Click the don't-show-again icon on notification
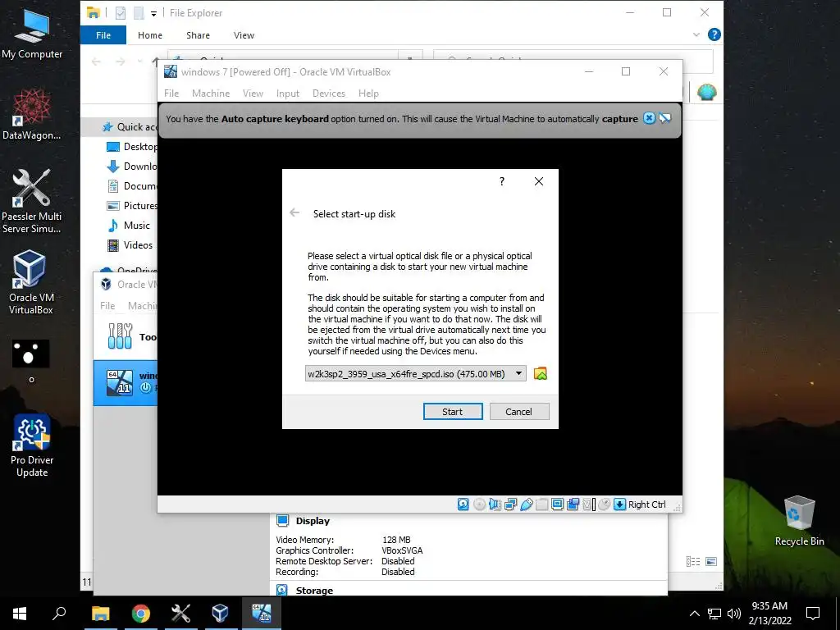Viewport: 840px width, 630px height. [664, 118]
